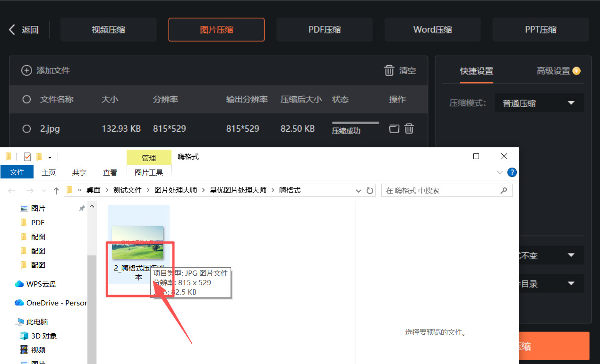Screen dimensions: 600x364
Task: Click the 添加文件 label
Action: [53, 71]
